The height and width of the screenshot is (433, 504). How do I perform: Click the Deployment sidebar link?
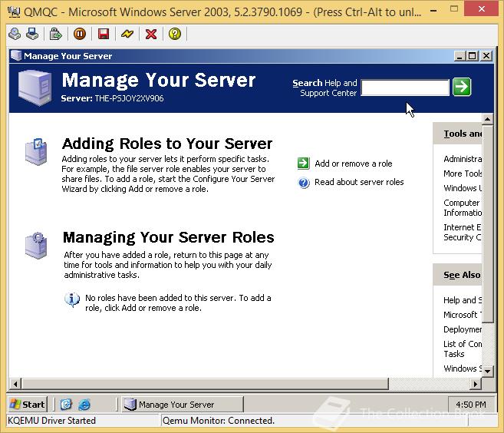click(x=463, y=329)
